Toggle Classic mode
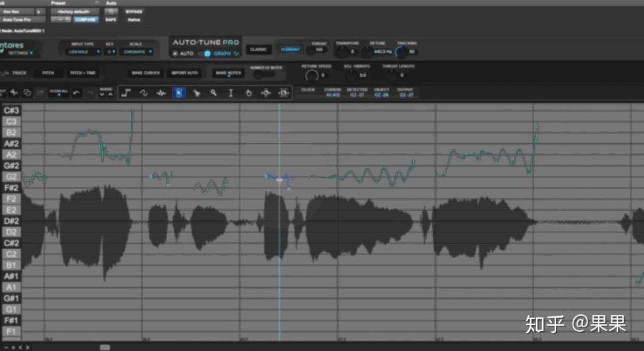Screen dimensions: 644x351 pyautogui.click(x=258, y=49)
